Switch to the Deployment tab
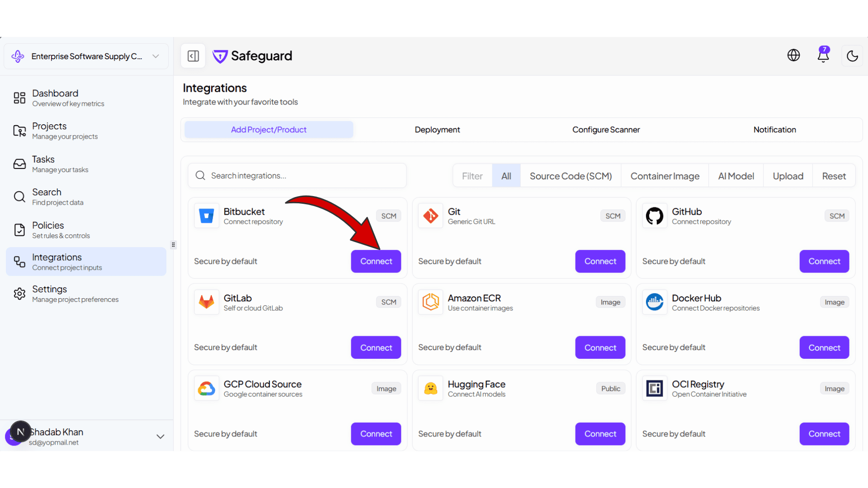Image resolution: width=868 pixels, height=488 pixels. tap(437, 130)
